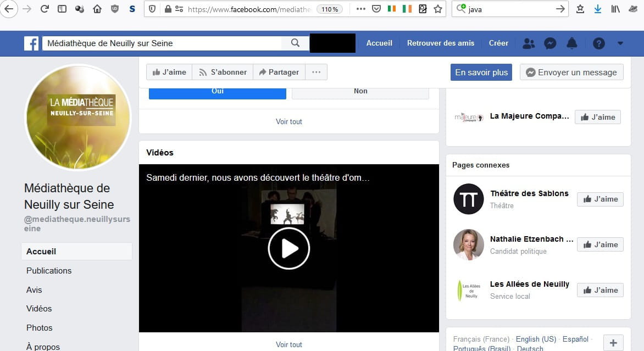
Task: Open the Facebook notifications bell
Action: pos(571,43)
